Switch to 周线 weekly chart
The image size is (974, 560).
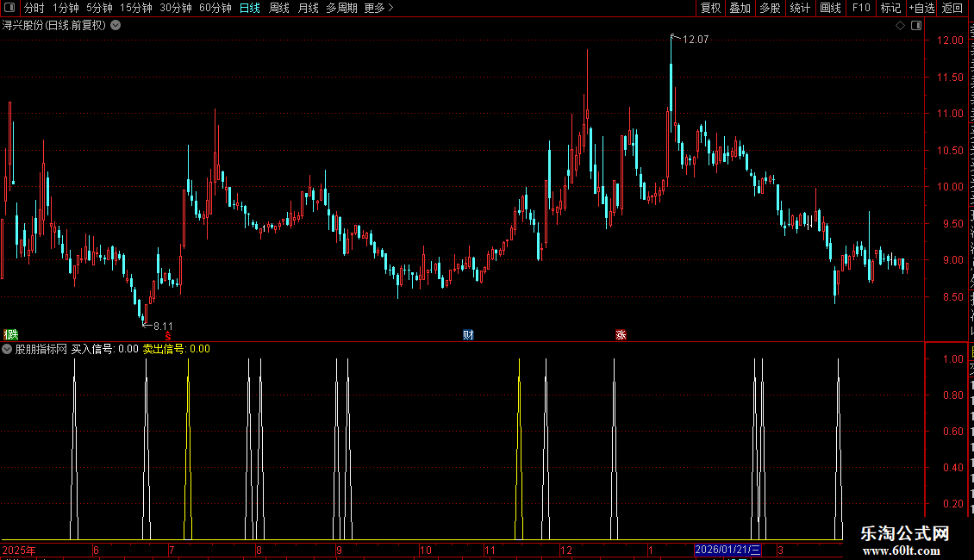(279, 8)
